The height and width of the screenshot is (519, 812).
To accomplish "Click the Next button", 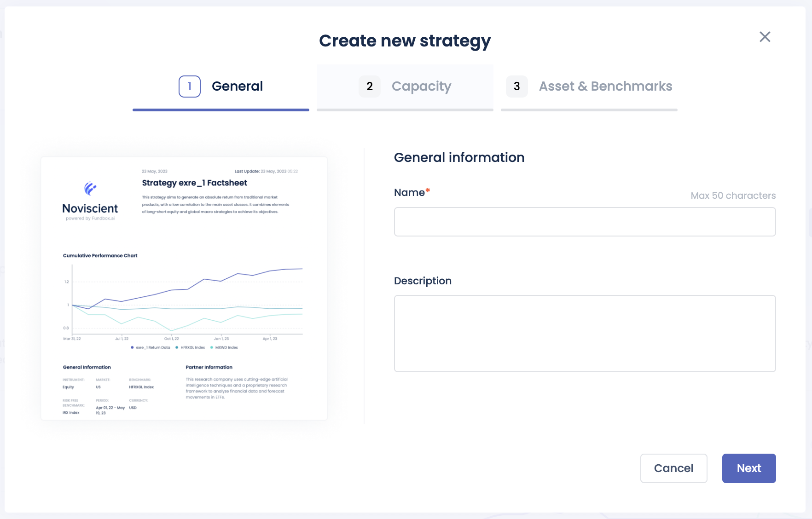I will (749, 468).
